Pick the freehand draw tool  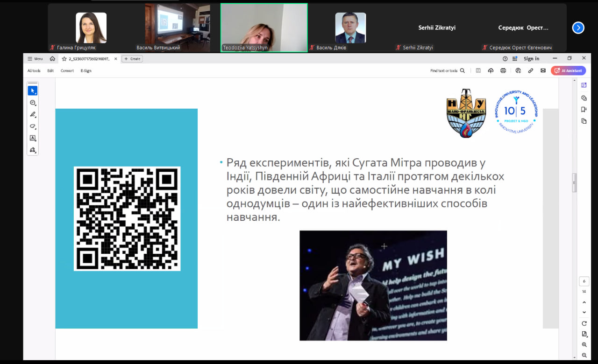click(x=33, y=126)
